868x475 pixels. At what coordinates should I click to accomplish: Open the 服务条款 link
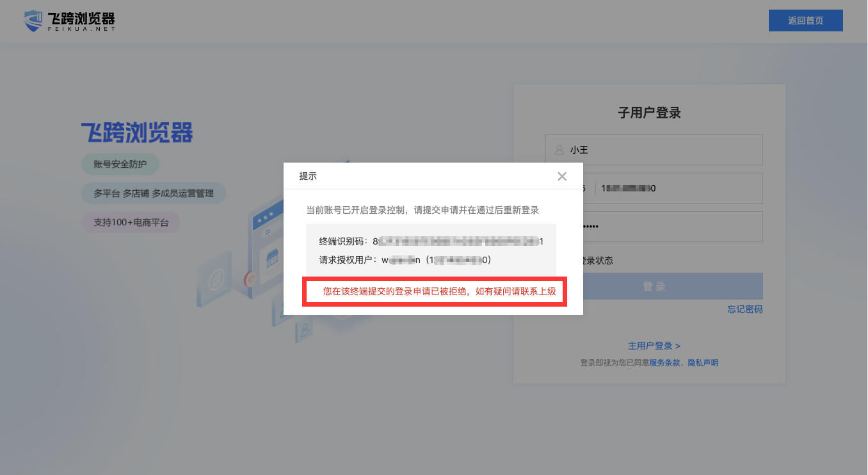coord(664,363)
